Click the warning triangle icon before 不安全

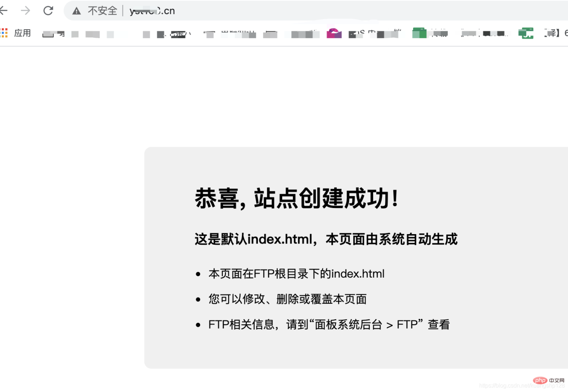tap(78, 11)
